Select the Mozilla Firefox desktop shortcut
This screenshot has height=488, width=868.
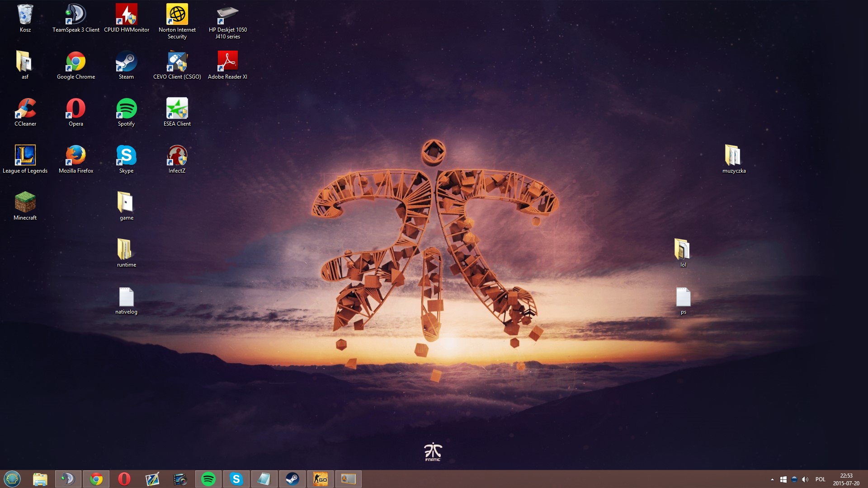click(x=76, y=160)
